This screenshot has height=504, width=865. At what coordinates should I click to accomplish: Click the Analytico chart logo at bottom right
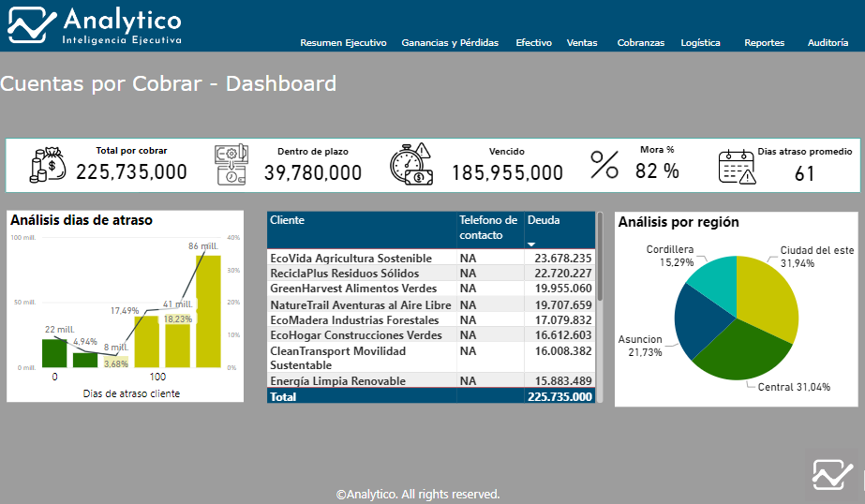pyautogui.click(x=832, y=474)
